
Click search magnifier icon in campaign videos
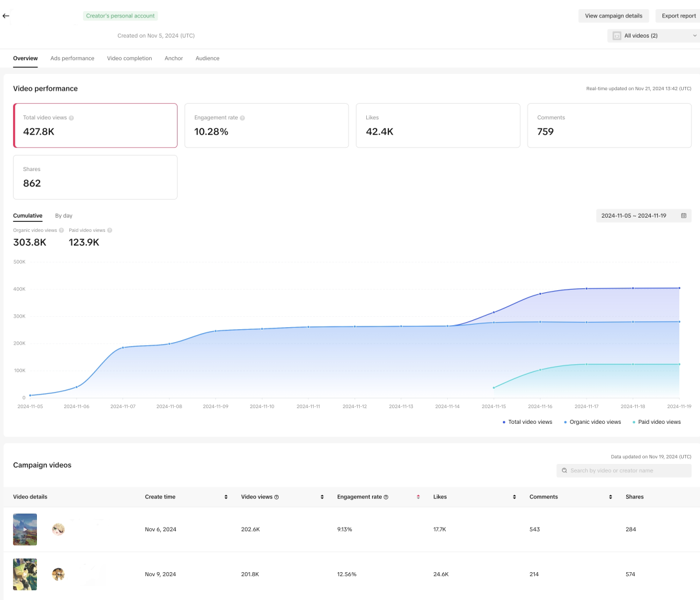click(565, 470)
